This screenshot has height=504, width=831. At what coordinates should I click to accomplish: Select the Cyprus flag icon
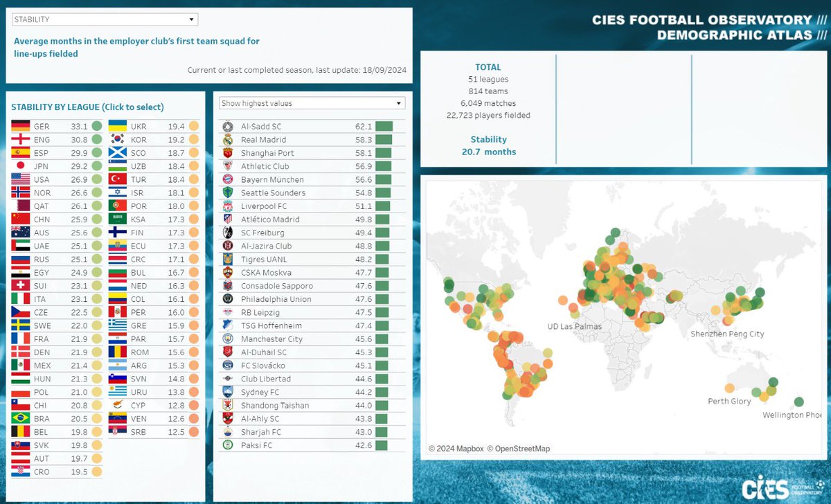117,406
